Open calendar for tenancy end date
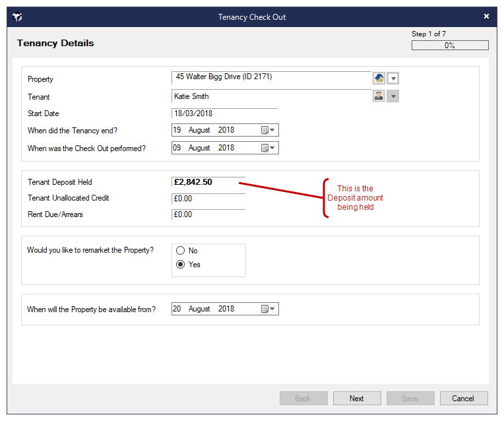Viewport: 504px width, 421px height. [268, 131]
